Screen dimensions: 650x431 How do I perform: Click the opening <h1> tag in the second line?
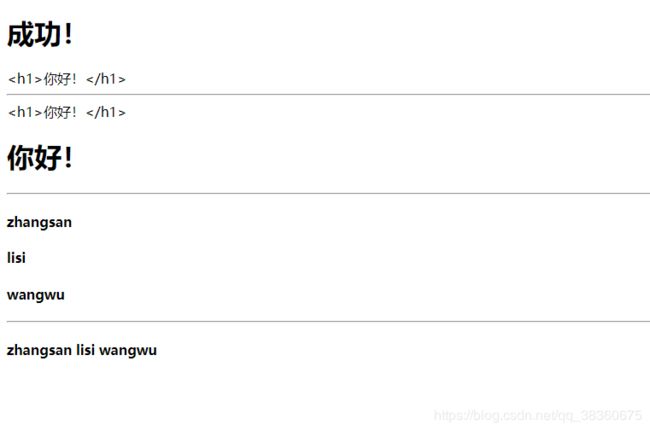25,112
